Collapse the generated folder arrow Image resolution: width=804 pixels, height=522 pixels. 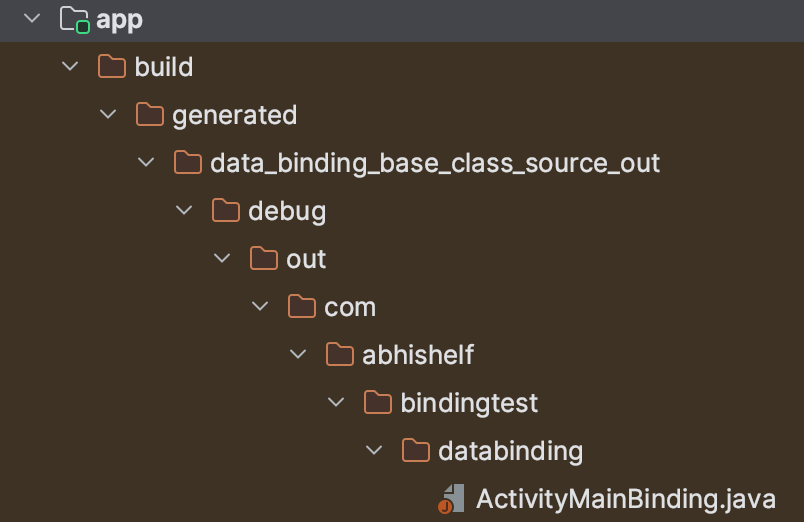108,115
